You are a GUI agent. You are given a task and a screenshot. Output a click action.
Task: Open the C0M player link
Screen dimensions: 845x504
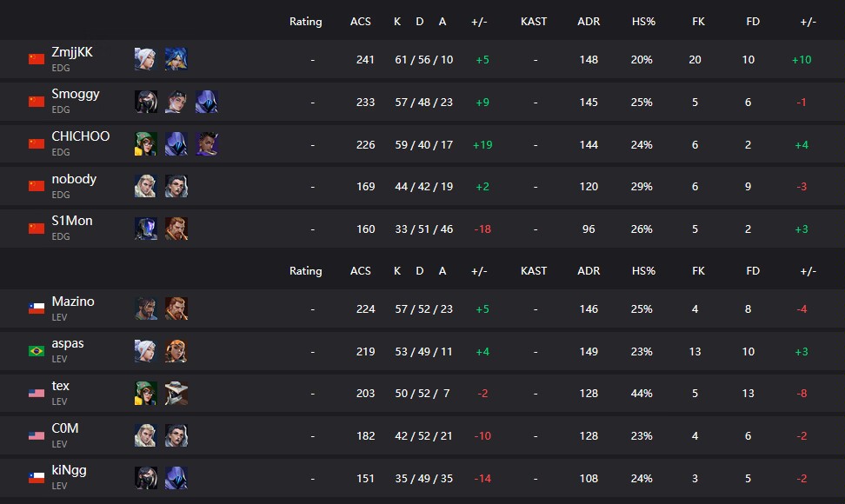click(x=64, y=428)
